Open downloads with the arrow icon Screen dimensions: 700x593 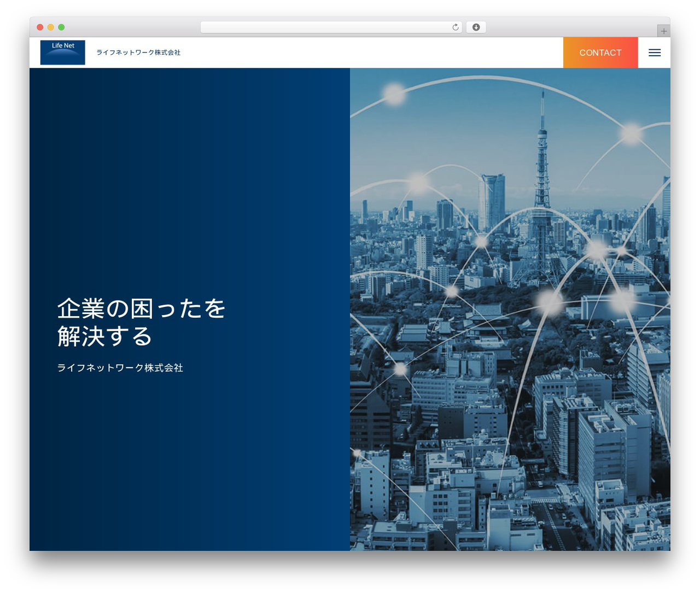coord(476,27)
